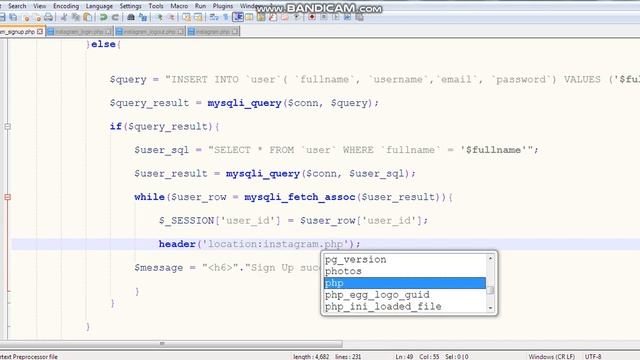Image resolution: width=640 pixels, height=360 pixels.
Task: Select pg_version in autocomplete list
Action: (x=405, y=260)
